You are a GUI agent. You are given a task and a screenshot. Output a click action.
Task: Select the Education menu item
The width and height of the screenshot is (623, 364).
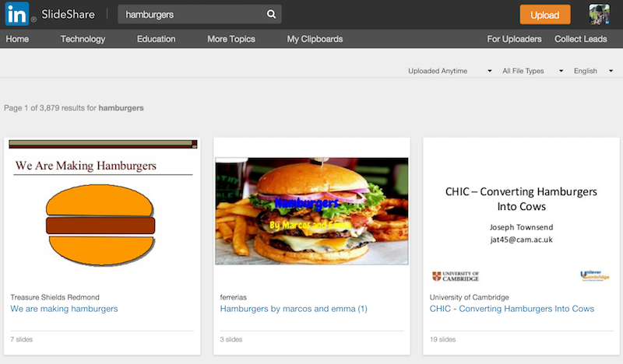pos(156,39)
